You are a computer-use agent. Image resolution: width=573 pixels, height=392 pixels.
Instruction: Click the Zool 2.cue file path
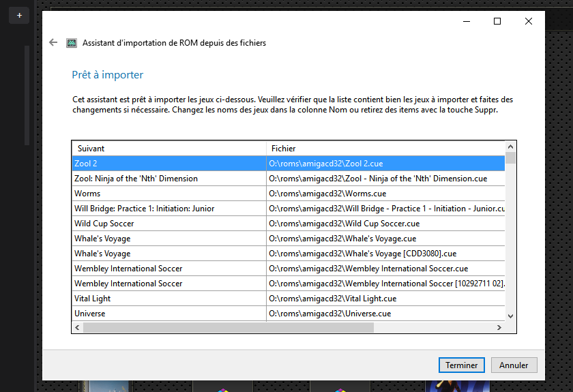point(385,164)
